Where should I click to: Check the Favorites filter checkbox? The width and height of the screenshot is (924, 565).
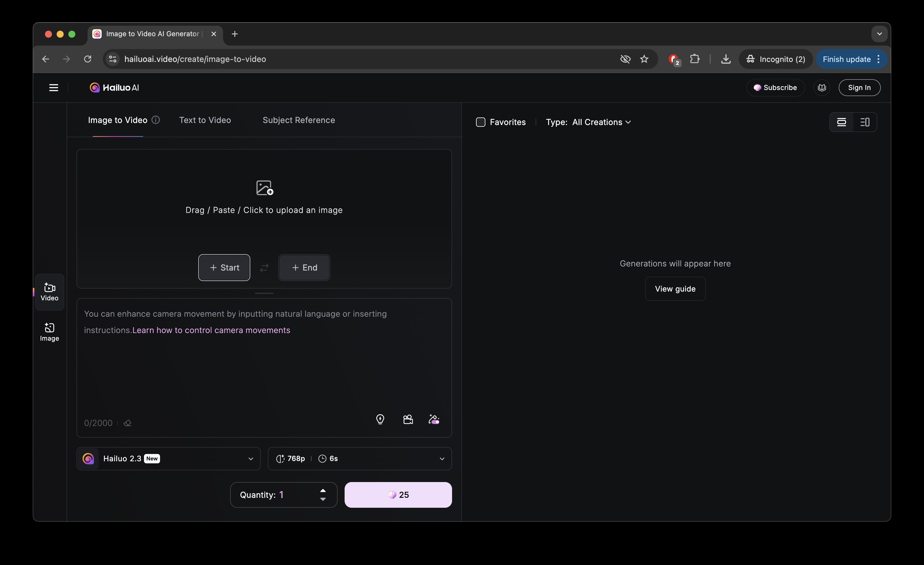pos(480,122)
